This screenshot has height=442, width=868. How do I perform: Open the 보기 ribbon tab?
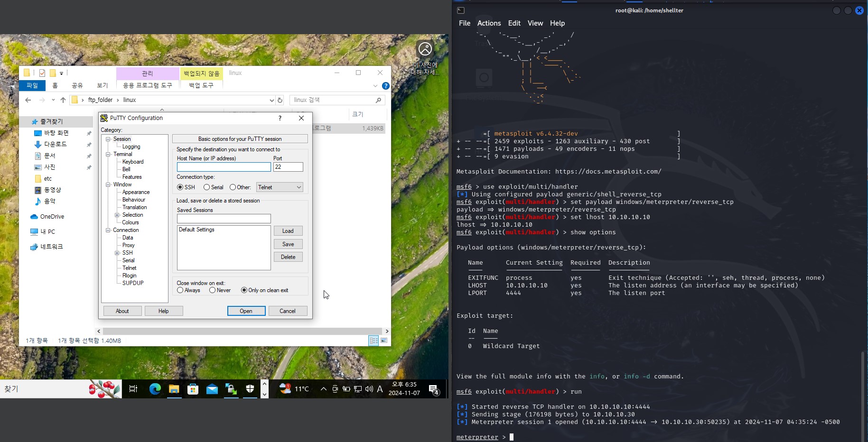tap(103, 85)
